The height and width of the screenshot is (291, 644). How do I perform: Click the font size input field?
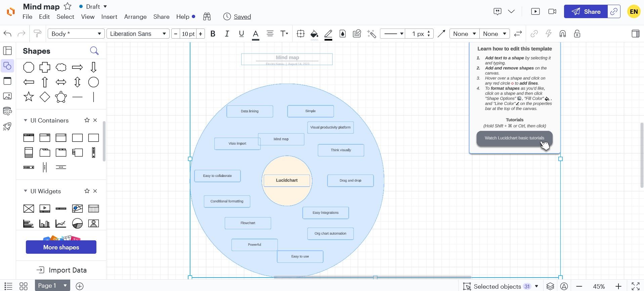tap(188, 34)
